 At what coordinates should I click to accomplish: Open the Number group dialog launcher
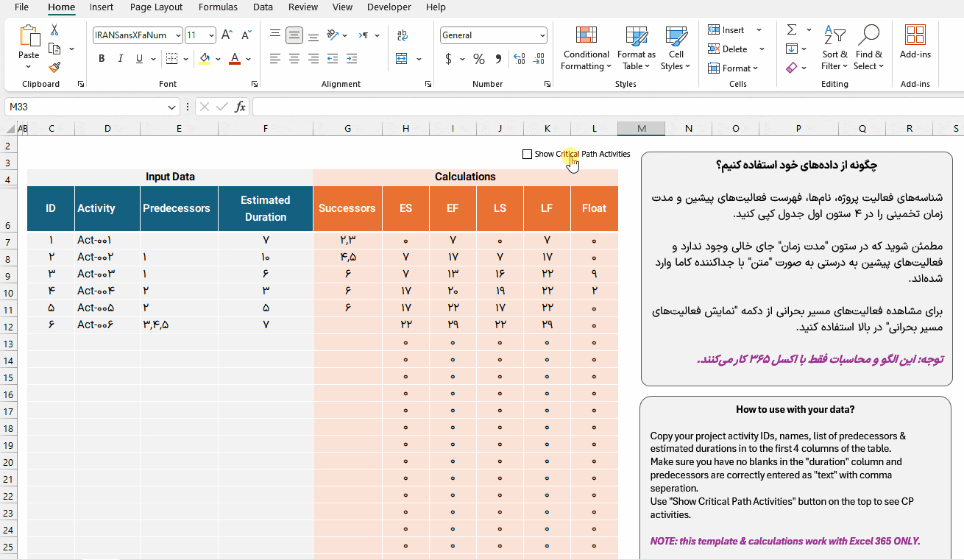[x=547, y=84]
